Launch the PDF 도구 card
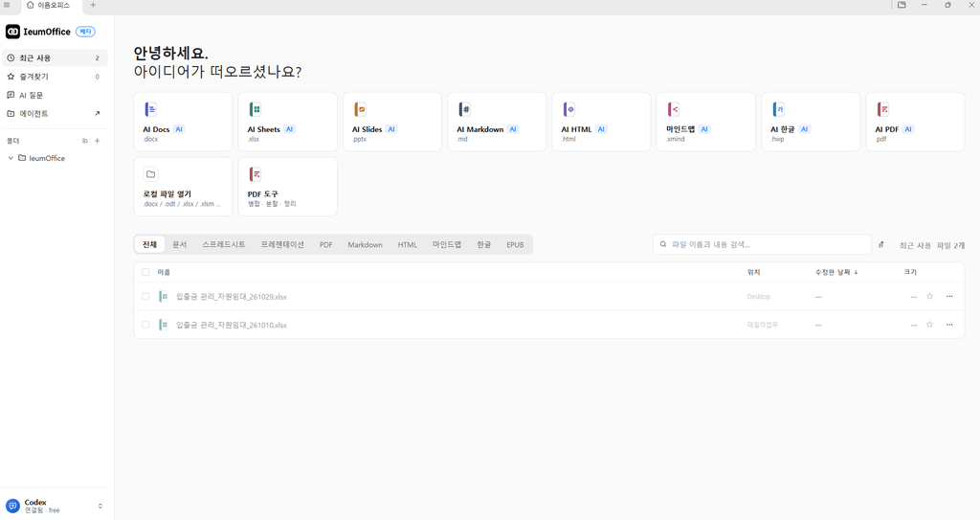Viewport: 980px width, 520px height. [287, 187]
